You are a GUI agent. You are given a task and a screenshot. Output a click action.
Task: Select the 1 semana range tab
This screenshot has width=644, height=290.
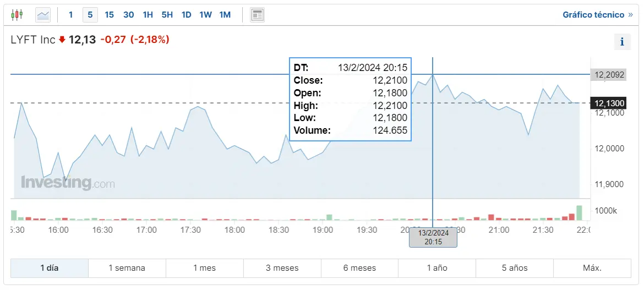click(x=127, y=268)
